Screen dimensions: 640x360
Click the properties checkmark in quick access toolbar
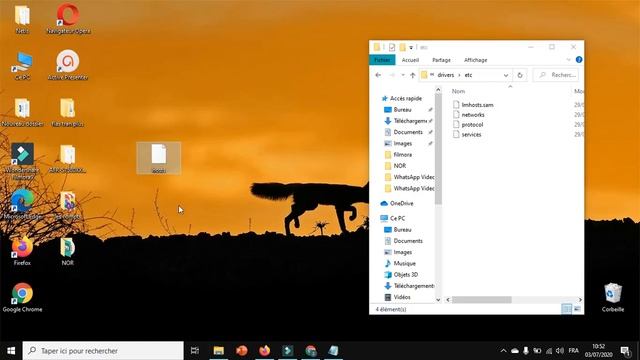[392, 47]
